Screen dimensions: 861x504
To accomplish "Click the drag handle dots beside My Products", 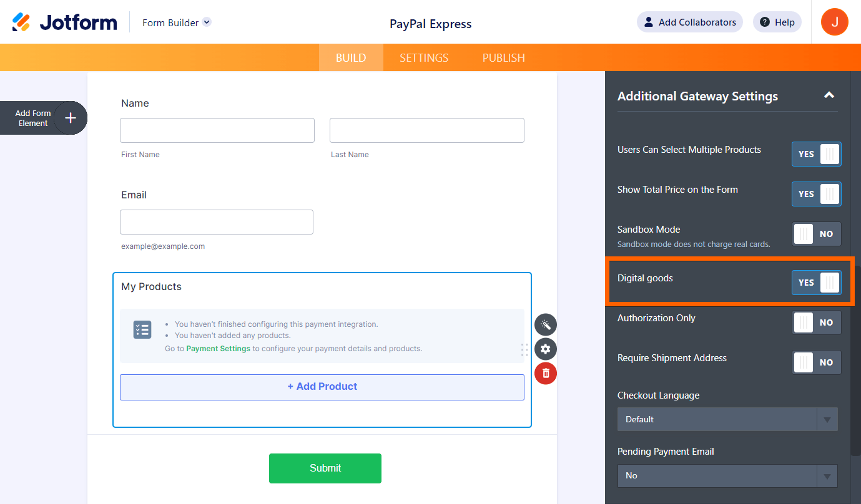I will click(524, 349).
